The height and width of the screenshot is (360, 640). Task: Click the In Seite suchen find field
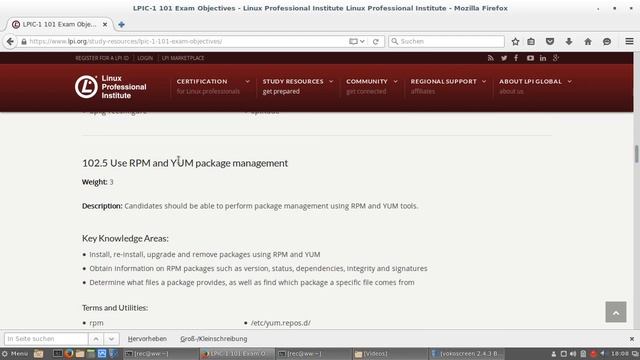pos(46,339)
